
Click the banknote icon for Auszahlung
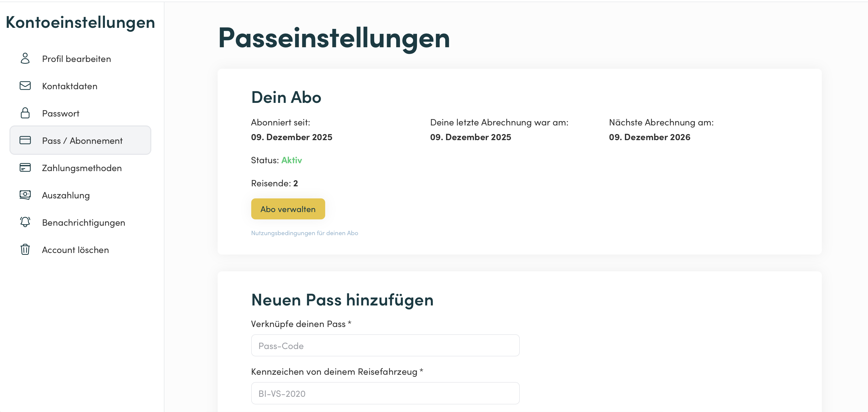coord(25,195)
